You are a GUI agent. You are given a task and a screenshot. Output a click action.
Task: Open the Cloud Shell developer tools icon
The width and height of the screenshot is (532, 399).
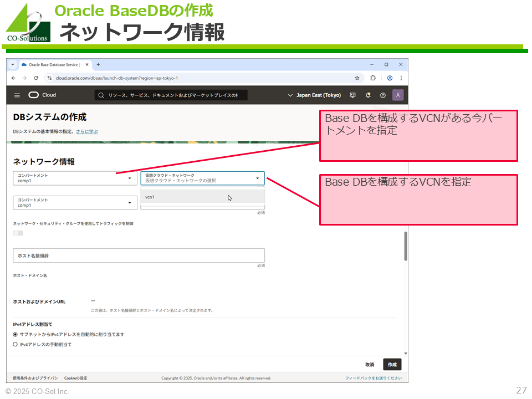[353, 95]
